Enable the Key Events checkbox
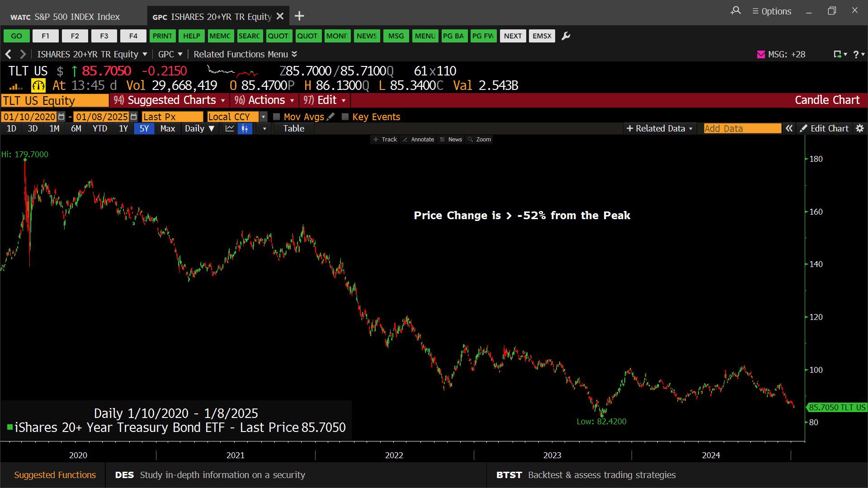This screenshot has width=868, height=488. coord(345,117)
